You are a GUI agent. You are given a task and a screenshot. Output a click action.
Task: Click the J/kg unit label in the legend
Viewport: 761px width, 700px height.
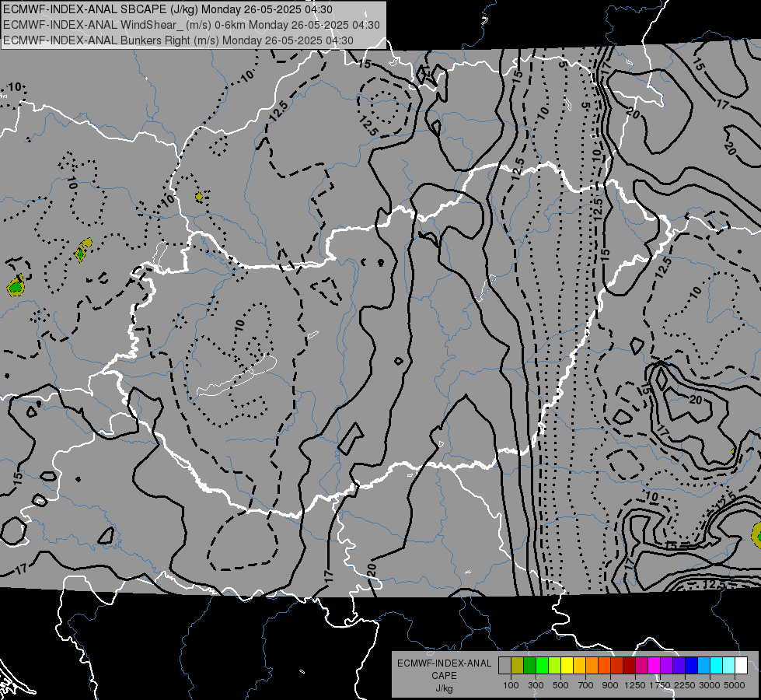click(x=445, y=689)
